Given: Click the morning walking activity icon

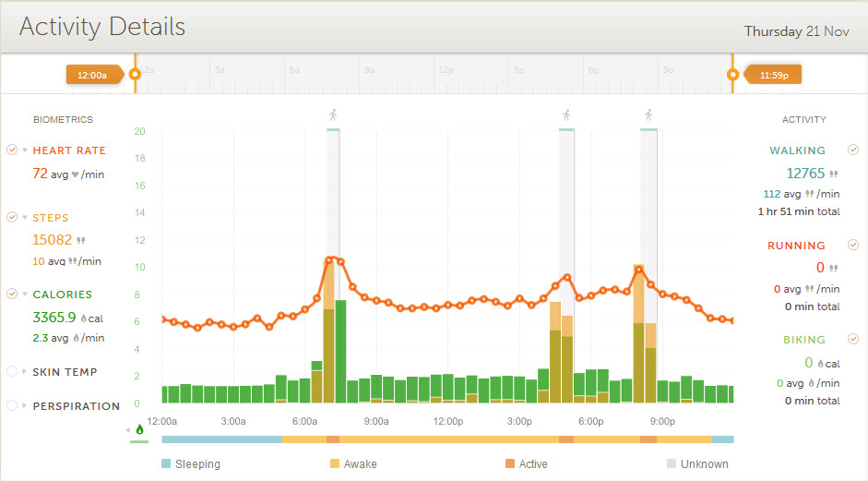Looking at the screenshot, I should coord(333,115).
